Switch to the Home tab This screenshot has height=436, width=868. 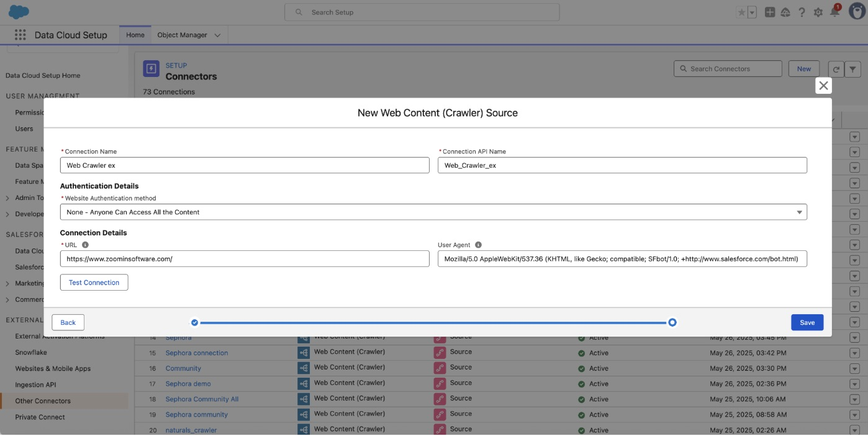coord(135,35)
